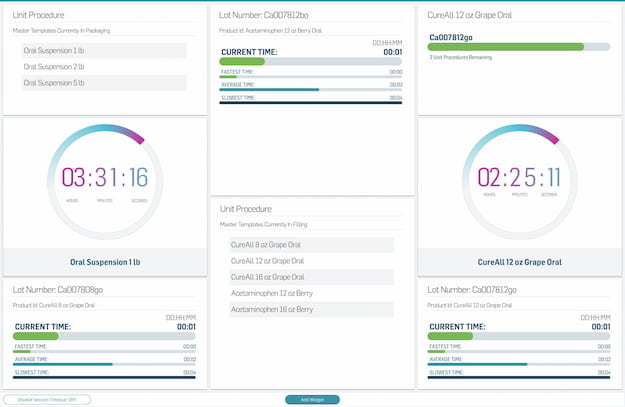Click average time bar for lot Ca007812bo

(x=311, y=90)
